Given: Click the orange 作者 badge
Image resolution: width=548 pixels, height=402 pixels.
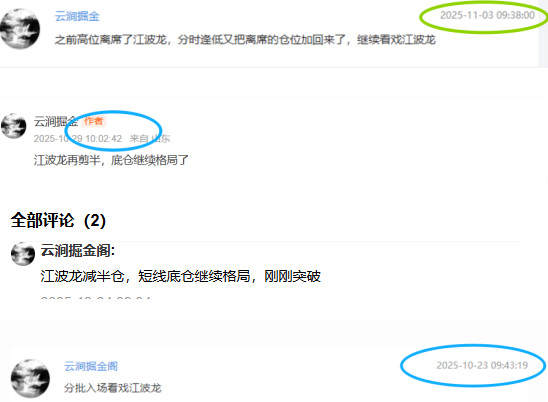Looking at the screenshot, I should pyautogui.click(x=94, y=121).
